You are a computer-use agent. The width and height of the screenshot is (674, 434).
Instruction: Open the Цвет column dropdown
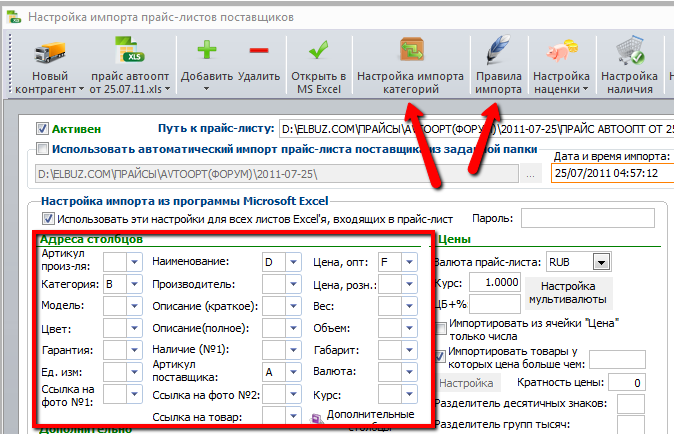(134, 328)
